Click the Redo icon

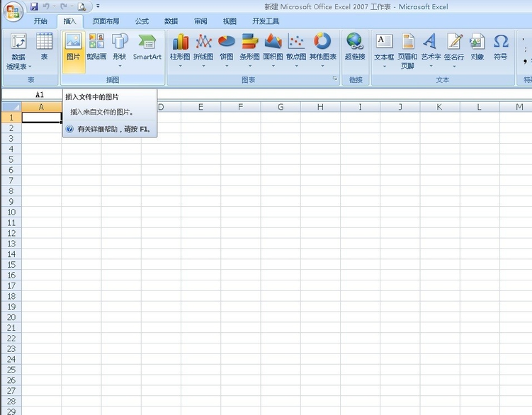pos(64,6)
